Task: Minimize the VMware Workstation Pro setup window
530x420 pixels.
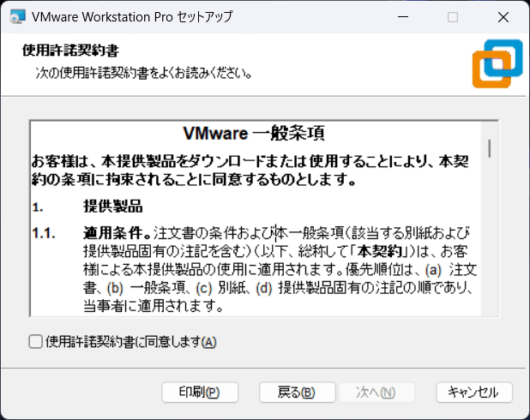Action: coord(403,17)
